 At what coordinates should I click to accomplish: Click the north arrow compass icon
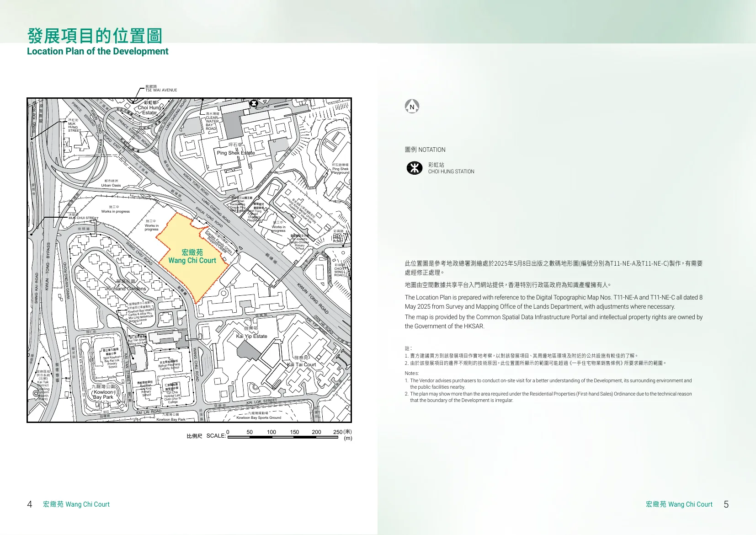click(x=412, y=107)
